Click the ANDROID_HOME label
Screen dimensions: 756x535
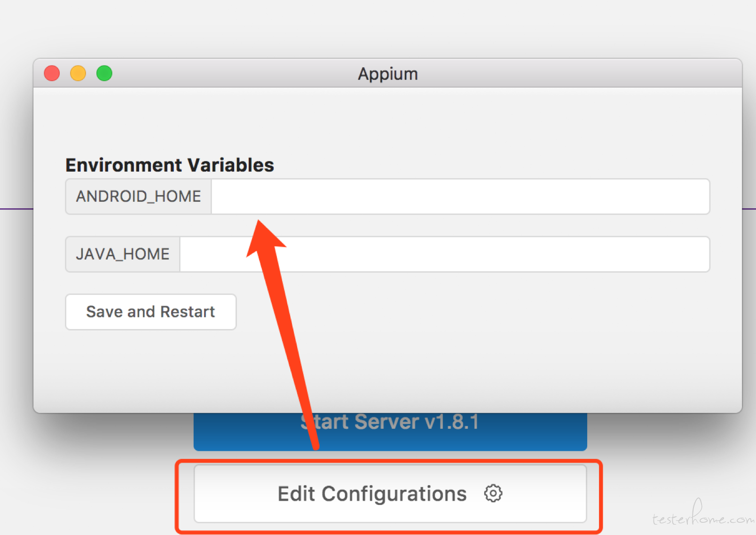click(139, 197)
